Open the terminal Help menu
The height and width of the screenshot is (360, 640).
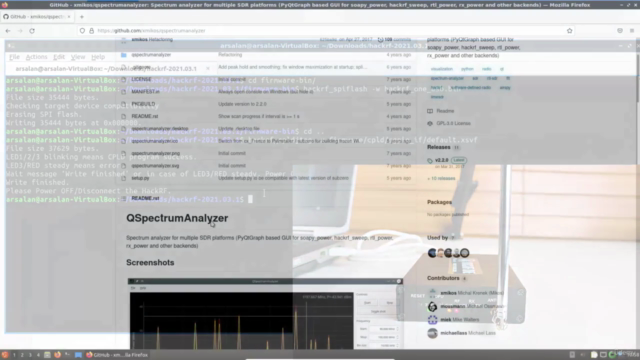(x=98, y=57)
